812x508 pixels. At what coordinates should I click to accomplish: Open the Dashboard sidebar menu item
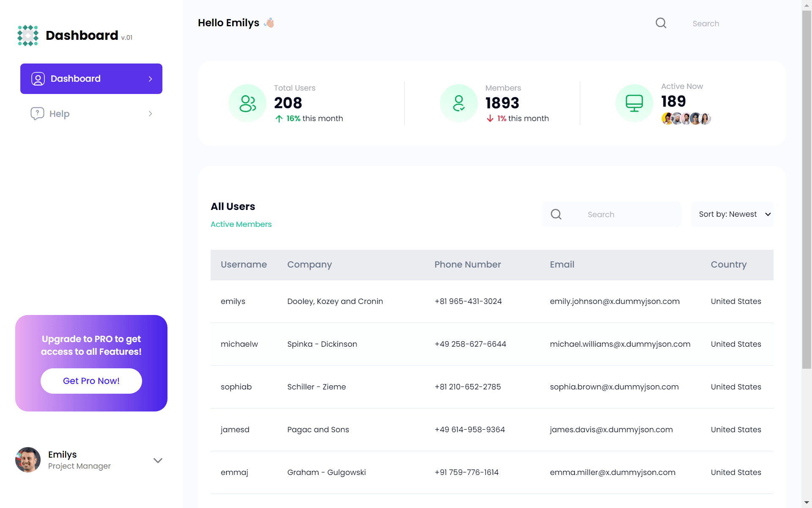(91, 79)
